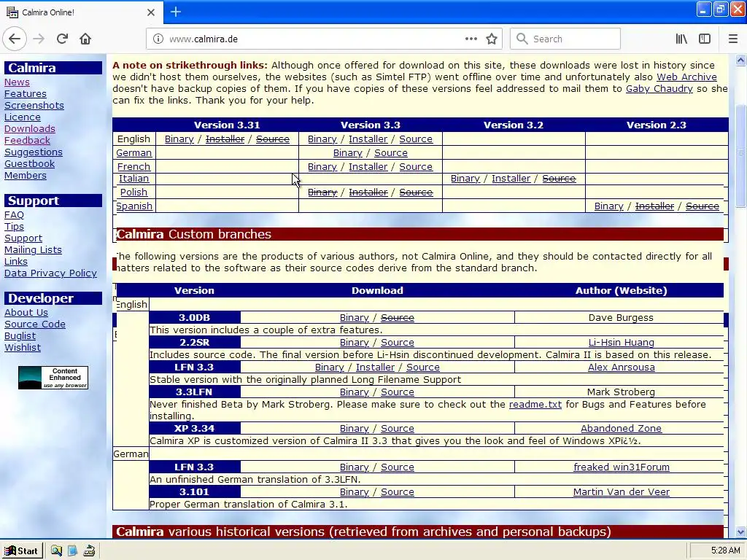
Task: Open the Feedback sidebar link
Action: point(27,141)
